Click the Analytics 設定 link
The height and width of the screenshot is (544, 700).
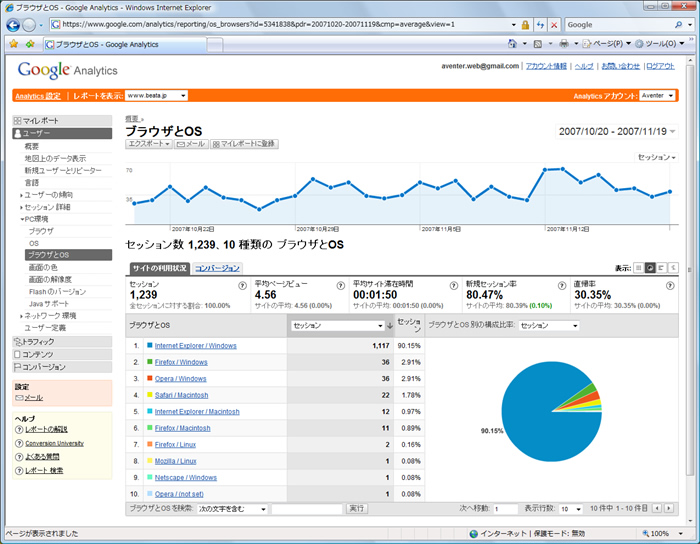coord(38,96)
